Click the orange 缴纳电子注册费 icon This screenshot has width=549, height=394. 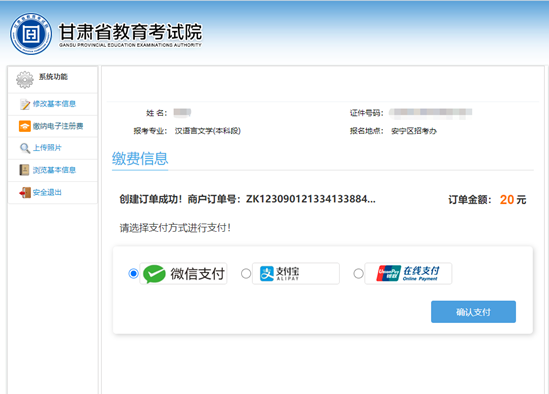click(25, 126)
